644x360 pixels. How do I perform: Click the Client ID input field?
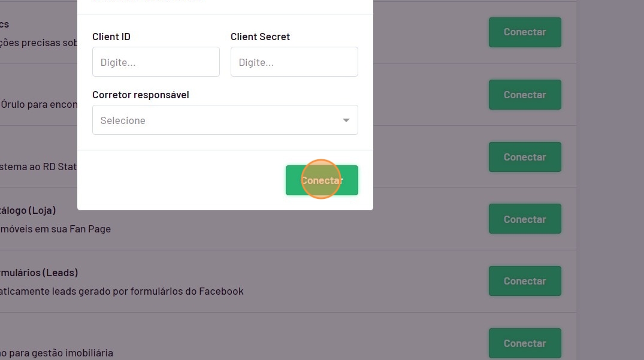(x=156, y=62)
